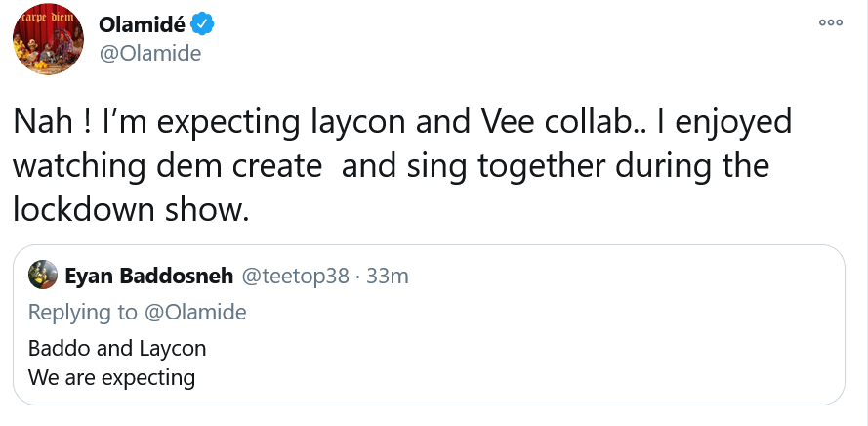Screen dimensions: 868x426
Task: Open the more options ellipsis menu
Action: (x=831, y=22)
